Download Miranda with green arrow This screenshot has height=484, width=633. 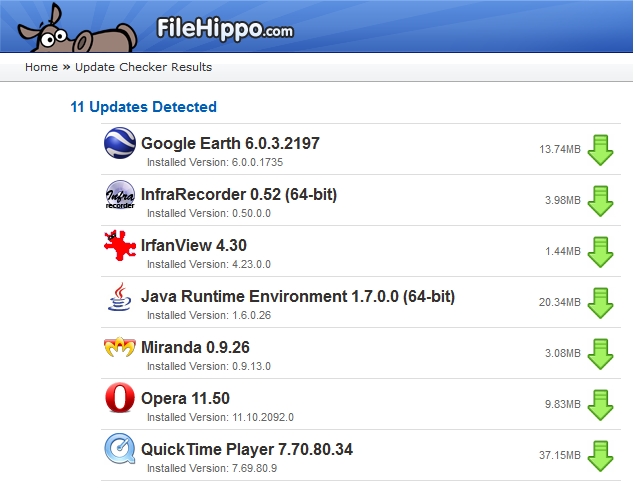[x=600, y=354]
